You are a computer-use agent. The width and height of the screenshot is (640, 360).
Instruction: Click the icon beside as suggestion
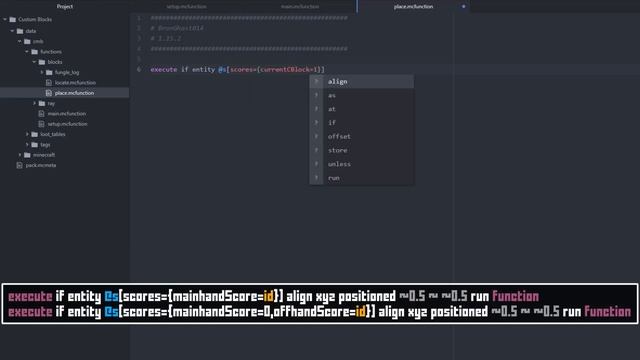(316, 95)
